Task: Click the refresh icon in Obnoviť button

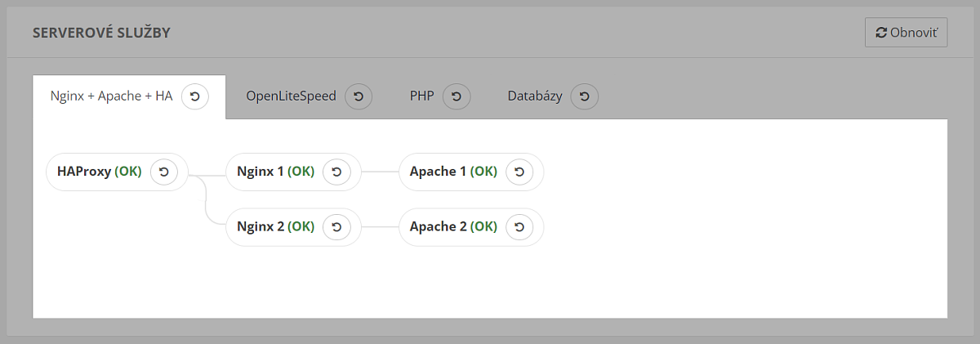Action: click(x=880, y=33)
